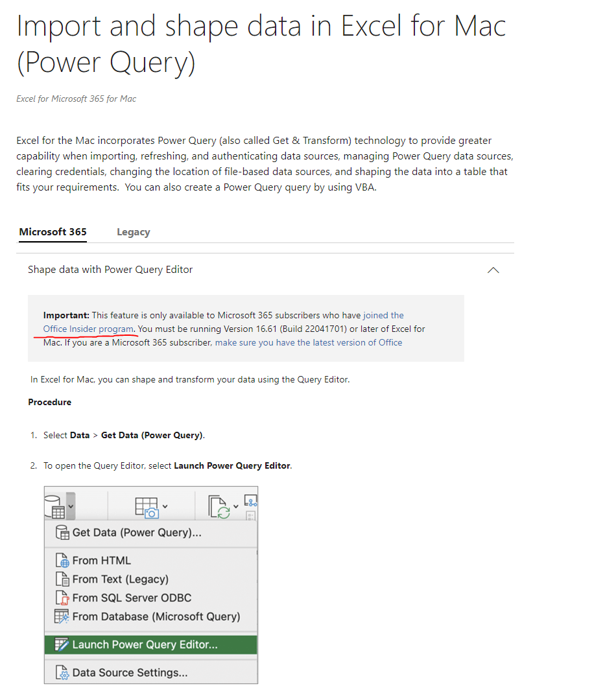616x693 pixels.
Task: Select Launch Power Query Editor... highlighted item
Action: [x=151, y=645]
